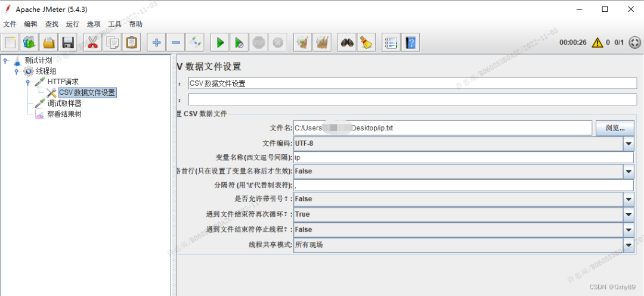Expand all tree nodes with plus
This screenshot has height=296, width=644.
(156, 42)
